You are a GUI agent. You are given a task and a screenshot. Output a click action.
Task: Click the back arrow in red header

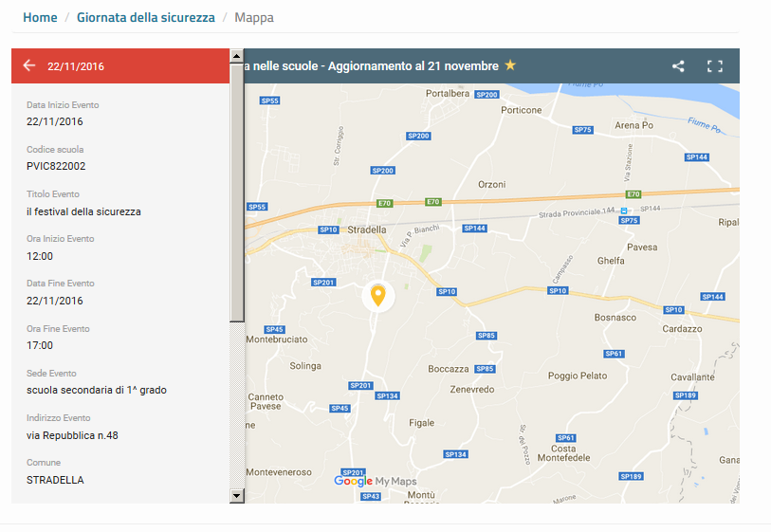click(28, 65)
